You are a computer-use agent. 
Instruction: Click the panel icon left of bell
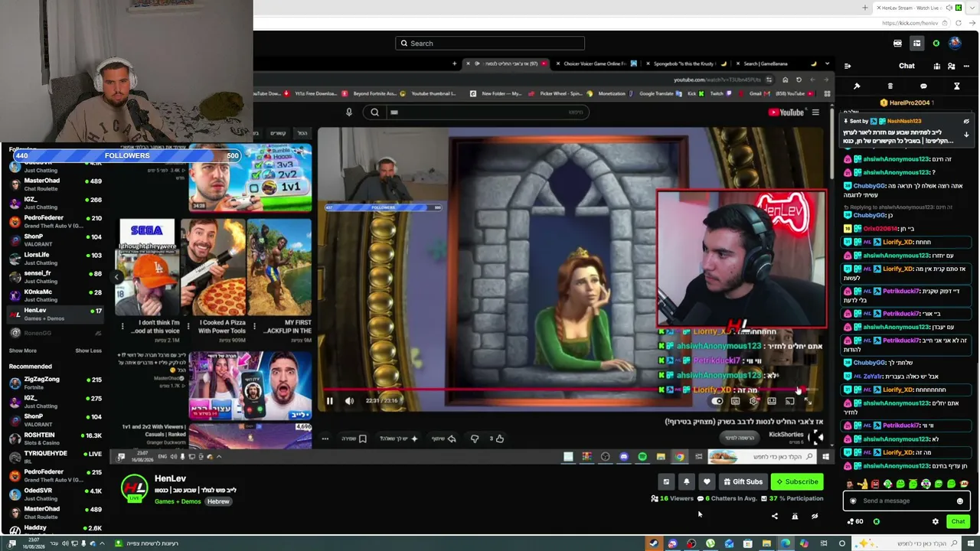click(666, 482)
